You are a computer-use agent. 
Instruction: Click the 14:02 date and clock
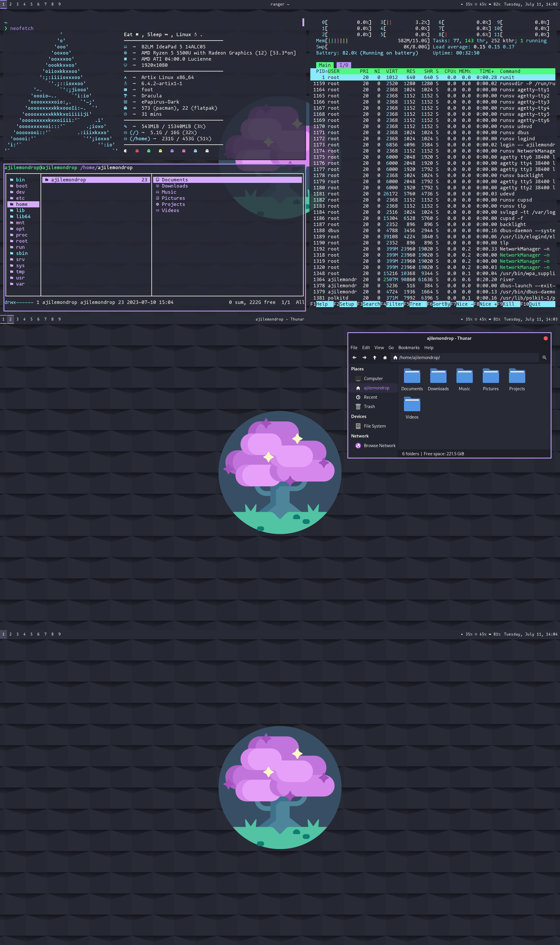pyautogui.click(x=531, y=4)
